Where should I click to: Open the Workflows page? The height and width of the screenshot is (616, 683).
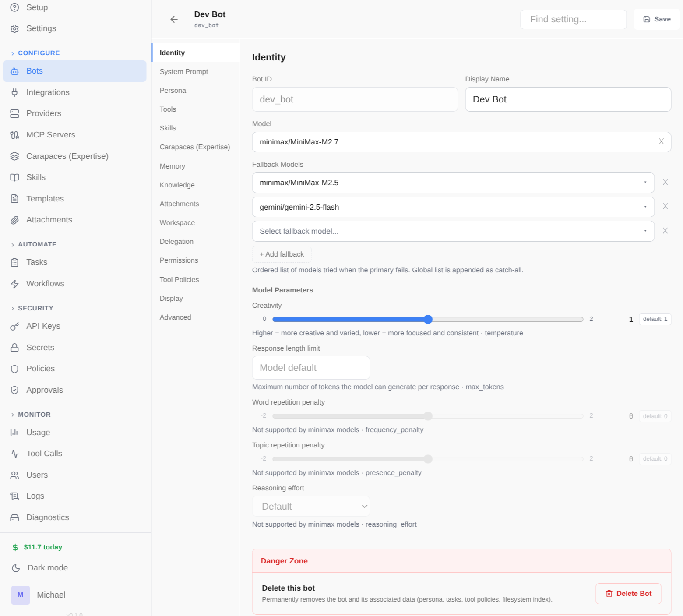point(45,283)
